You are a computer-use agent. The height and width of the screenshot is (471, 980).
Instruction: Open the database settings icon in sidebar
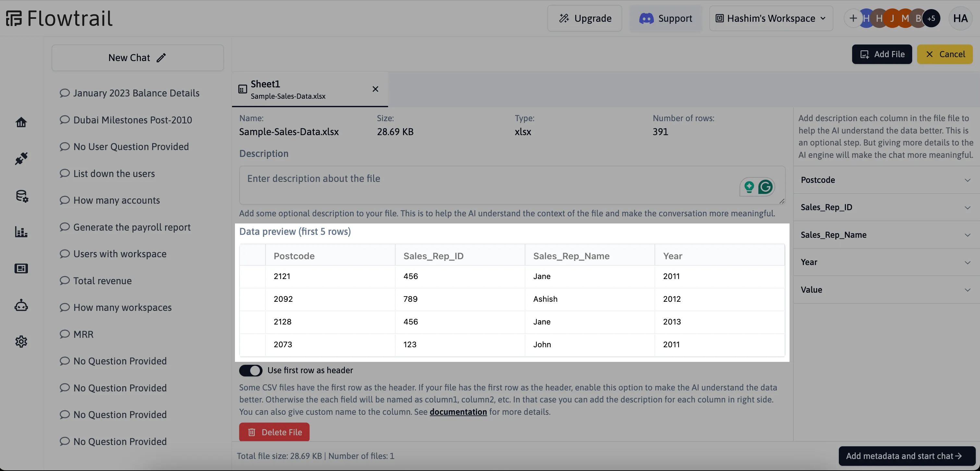[x=22, y=196]
